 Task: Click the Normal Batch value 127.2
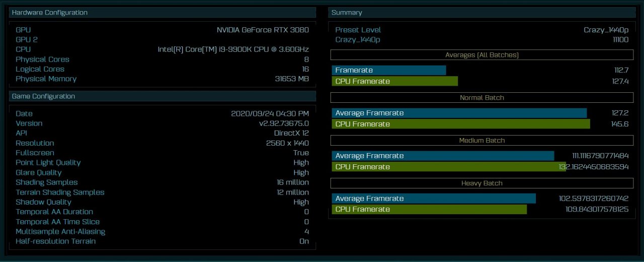point(619,113)
